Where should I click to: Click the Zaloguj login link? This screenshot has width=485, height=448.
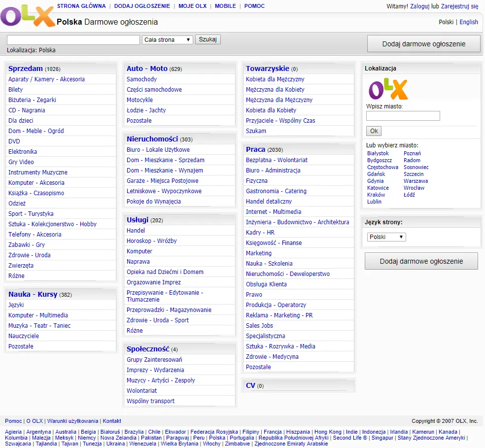coord(420,6)
